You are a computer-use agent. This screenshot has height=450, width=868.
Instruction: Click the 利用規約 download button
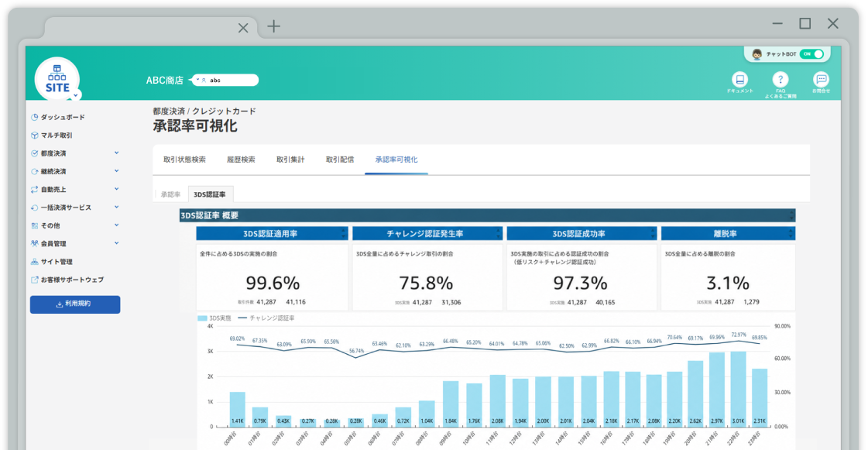click(75, 304)
